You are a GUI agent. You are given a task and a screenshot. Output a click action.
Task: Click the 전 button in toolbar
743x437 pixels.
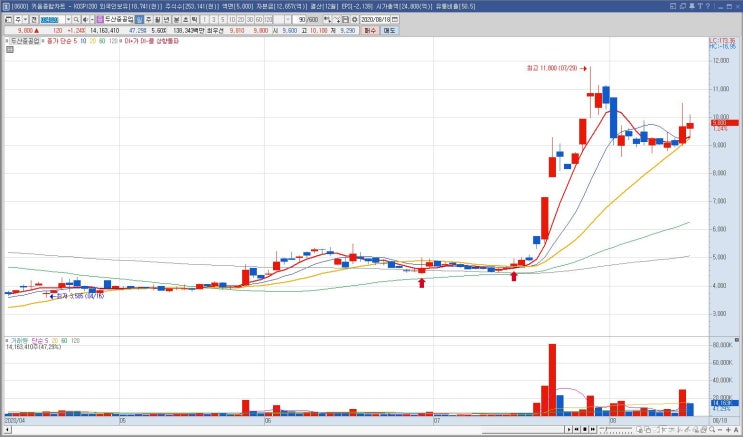click(x=34, y=19)
